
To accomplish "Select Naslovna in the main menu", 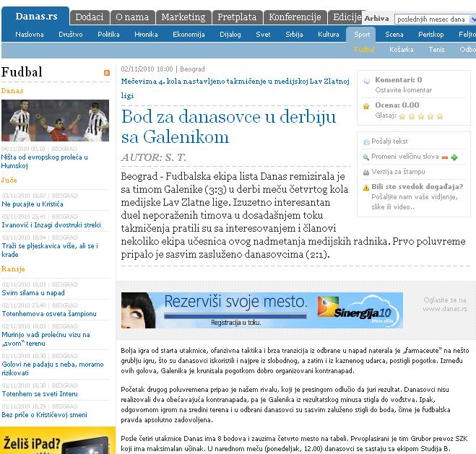I will [30, 34].
